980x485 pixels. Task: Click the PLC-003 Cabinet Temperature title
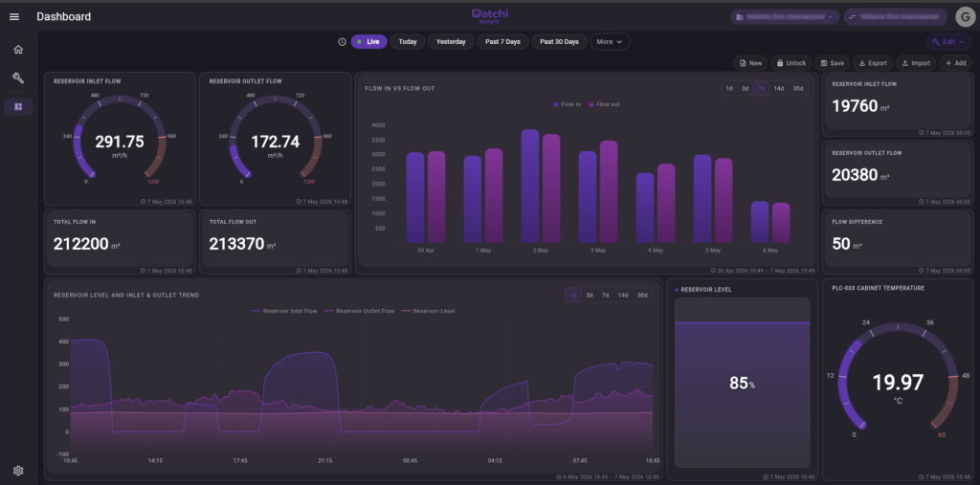point(879,289)
